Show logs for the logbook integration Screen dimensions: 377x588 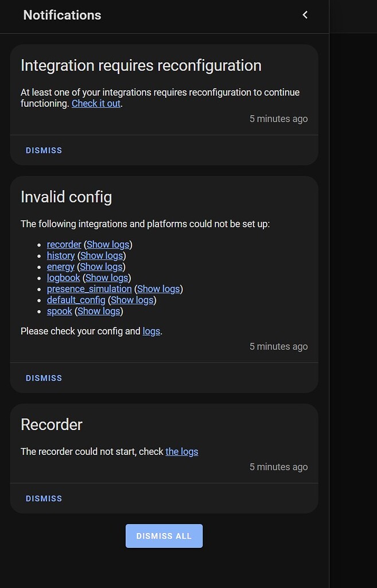106,277
